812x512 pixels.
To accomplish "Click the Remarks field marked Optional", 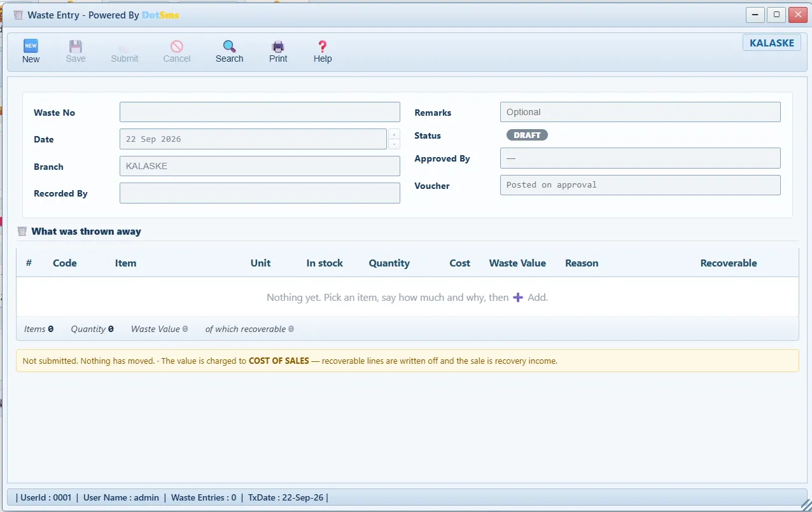I will [x=640, y=112].
